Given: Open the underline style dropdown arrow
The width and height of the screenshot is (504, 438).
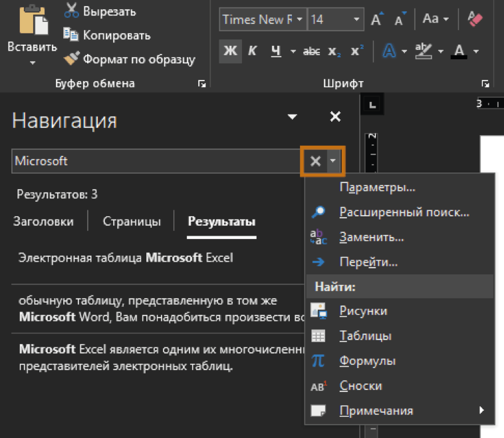Looking at the screenshot, I should point(293,51).
